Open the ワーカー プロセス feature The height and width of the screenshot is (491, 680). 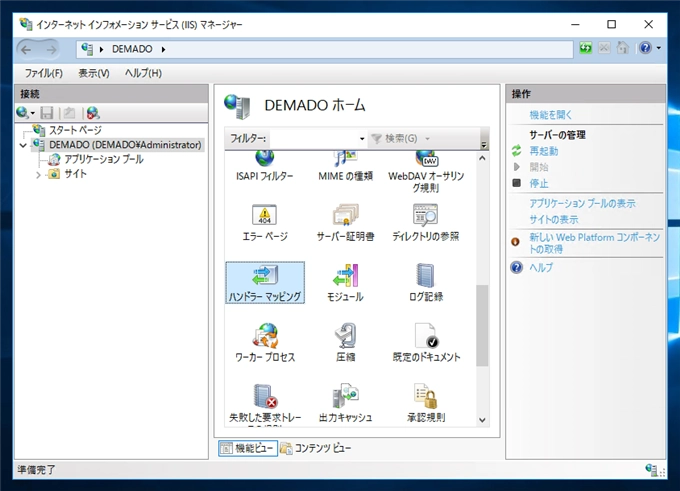265,343
